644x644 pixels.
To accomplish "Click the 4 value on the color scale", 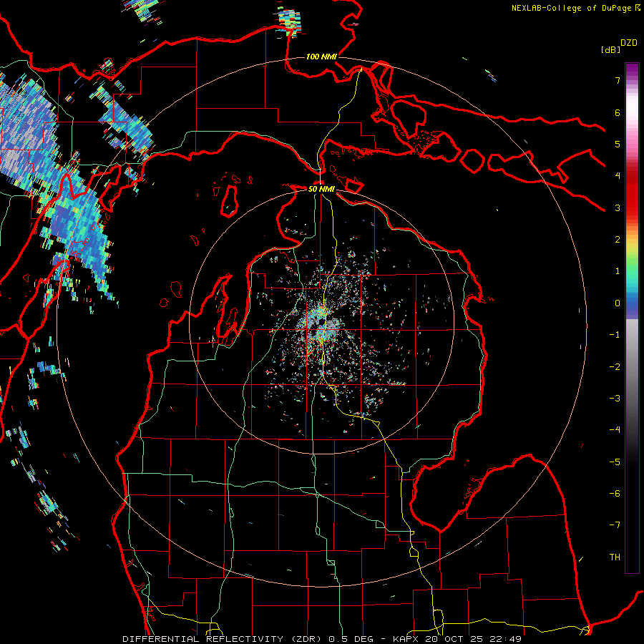I will pos(618,176).
